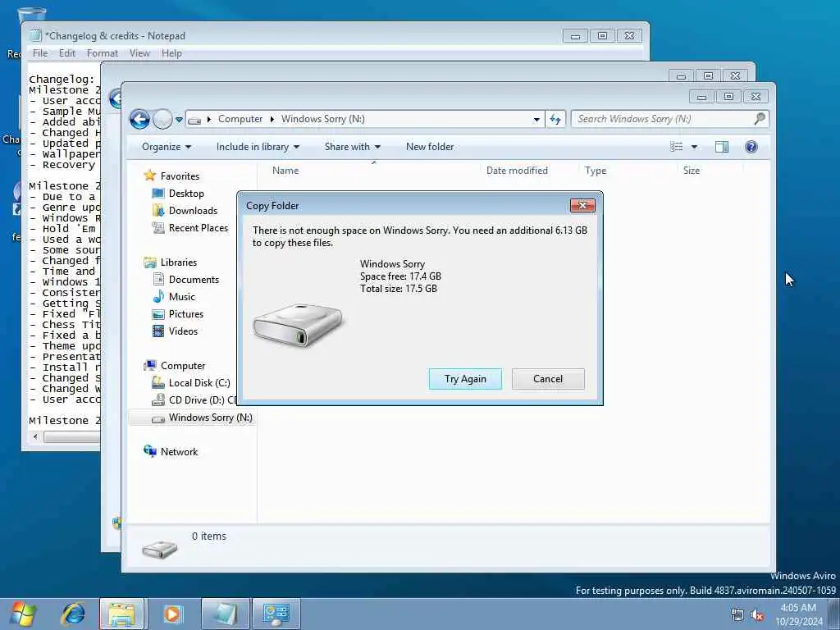Open Desktop under Favorites
840x630 pixels.
tap(186, 194)
